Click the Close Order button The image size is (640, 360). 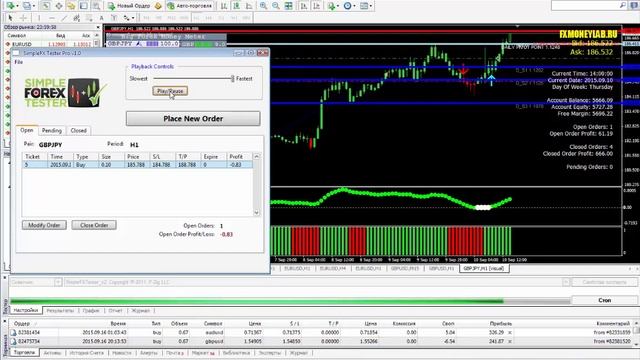[x=94, y=225]
